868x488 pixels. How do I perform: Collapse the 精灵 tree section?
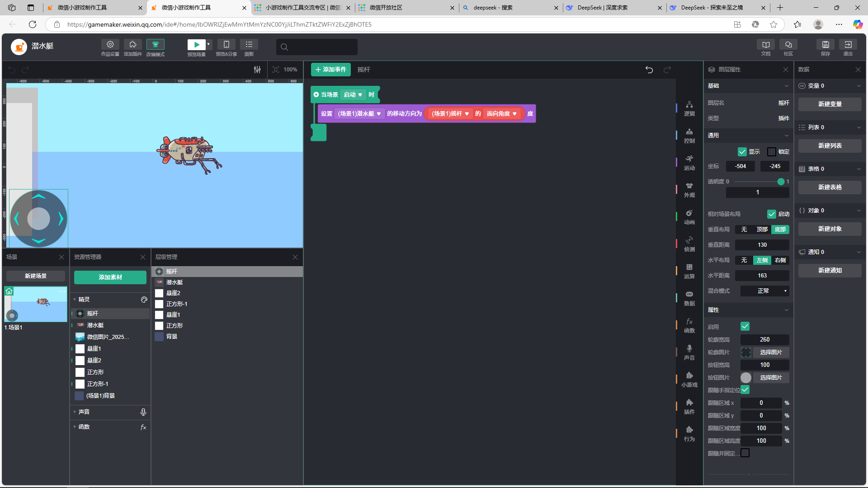pos(75,300)
